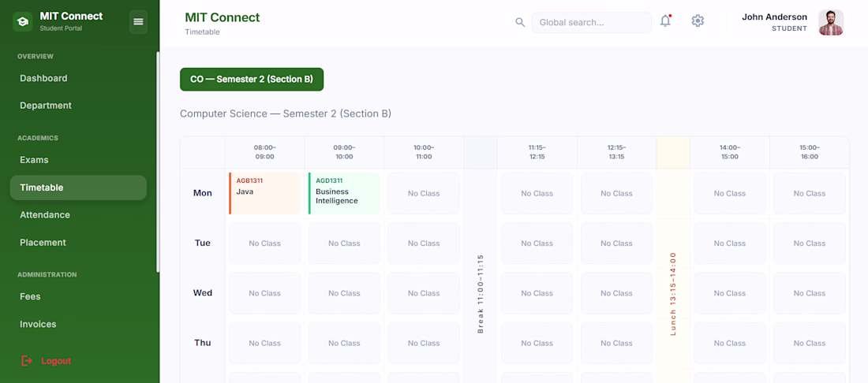The height and width of the screenshot is (383, 868).
Task: Click Thursday 10:00–11:00 No Class cell
Action: pos(424,343)
